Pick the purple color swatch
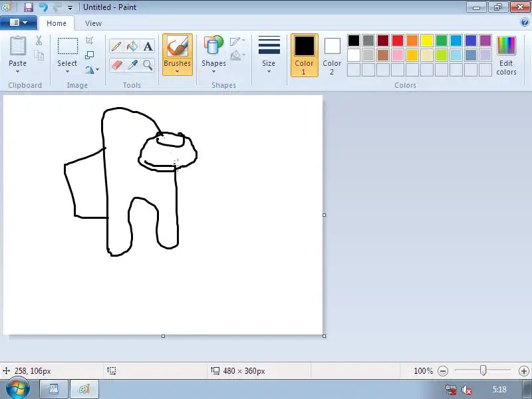The height and width of the screenshot is (399, 532). click(x=485, y=41)
